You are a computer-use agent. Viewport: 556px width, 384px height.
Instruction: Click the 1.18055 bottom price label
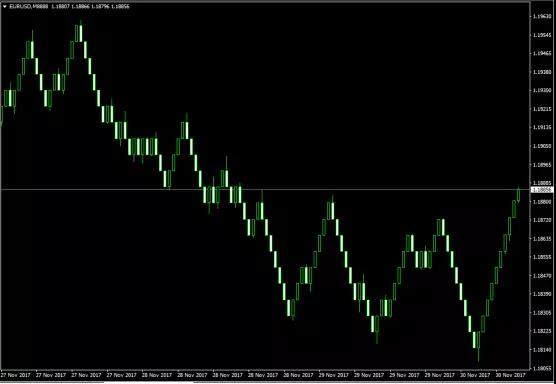pyautogui.click(x=543, y=368)
